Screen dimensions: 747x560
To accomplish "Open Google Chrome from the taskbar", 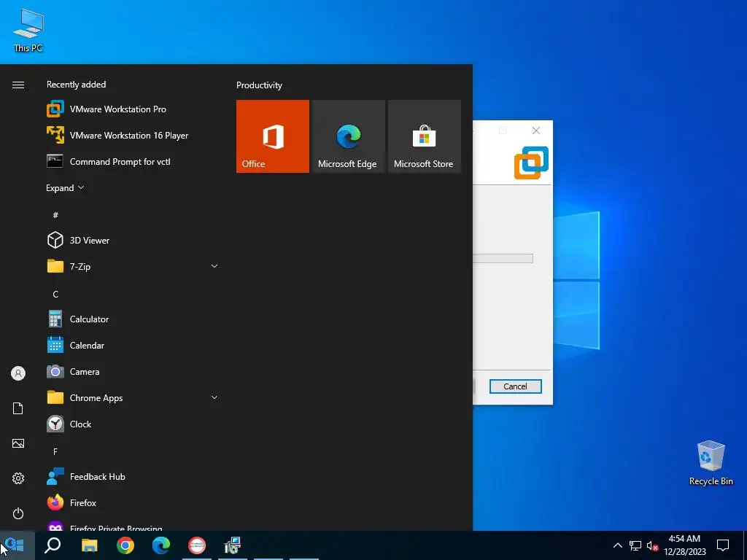I will tap(125, 545).
